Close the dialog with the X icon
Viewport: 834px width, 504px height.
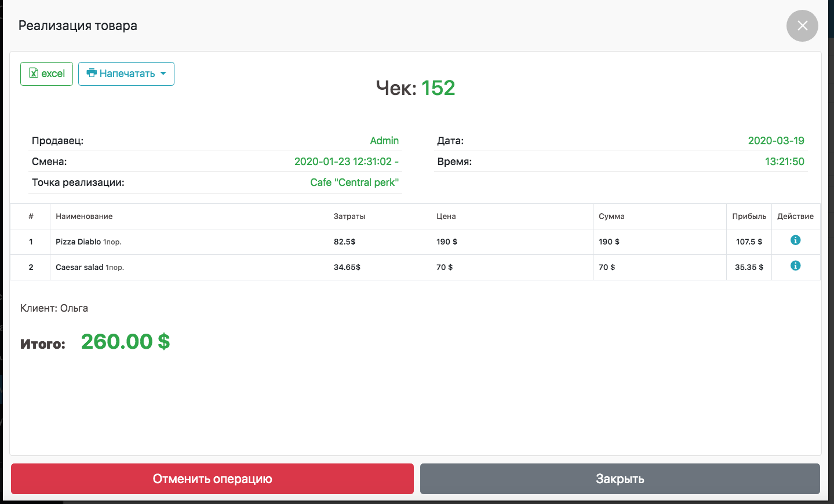coord(802,26)
